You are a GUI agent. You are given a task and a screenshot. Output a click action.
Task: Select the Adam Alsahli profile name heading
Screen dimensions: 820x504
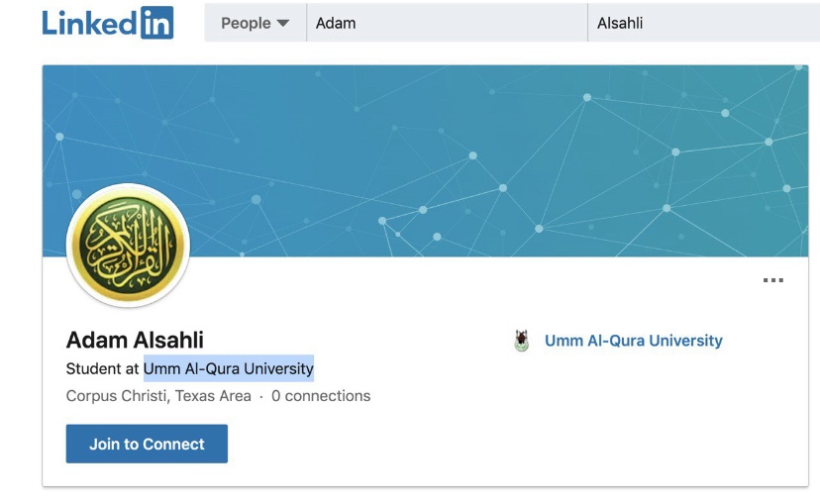(135, 341)
